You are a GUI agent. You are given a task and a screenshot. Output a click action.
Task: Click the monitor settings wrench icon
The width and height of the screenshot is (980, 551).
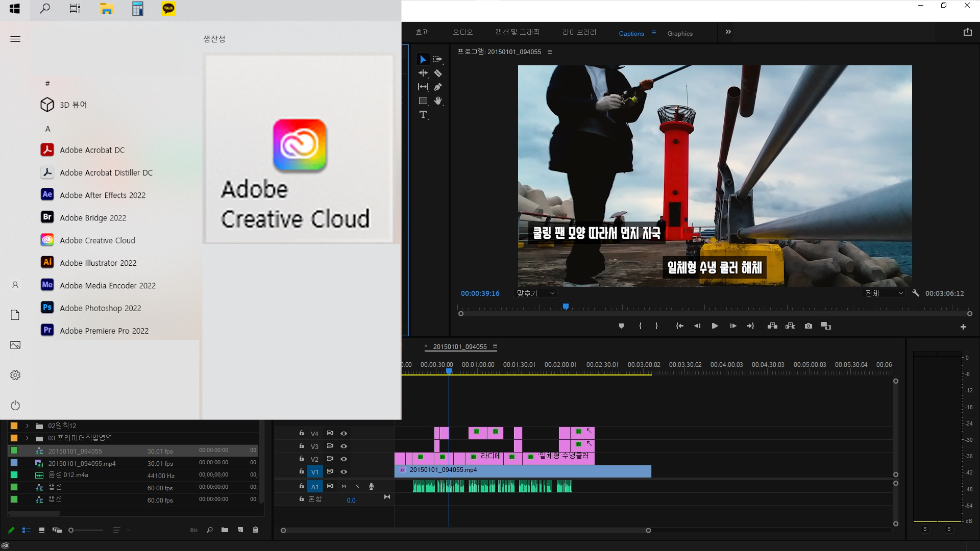(x=916, y=293)
